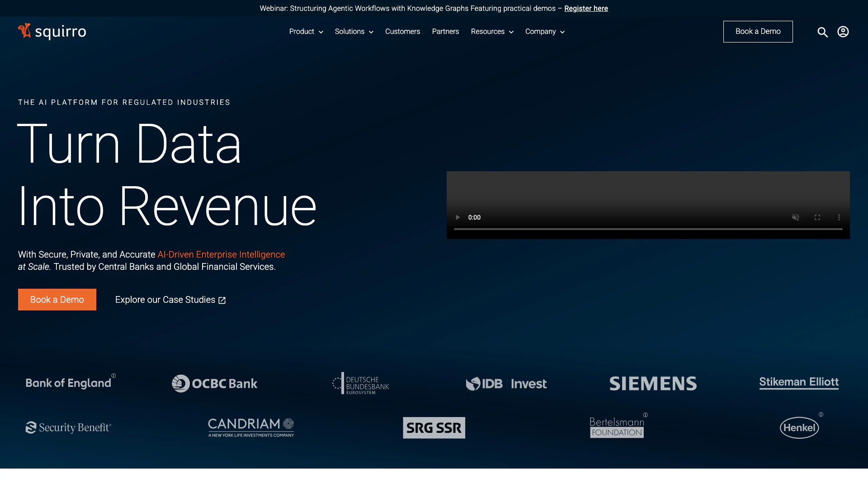Expand the Product dropdown menu
The image size is (868, 488).
(x=306, y=32)
